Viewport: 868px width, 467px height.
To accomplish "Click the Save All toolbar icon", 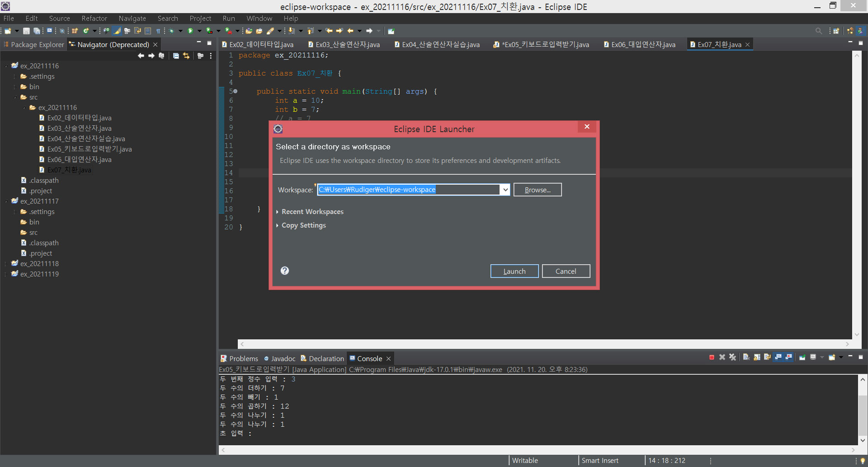I will click(37, 31).
